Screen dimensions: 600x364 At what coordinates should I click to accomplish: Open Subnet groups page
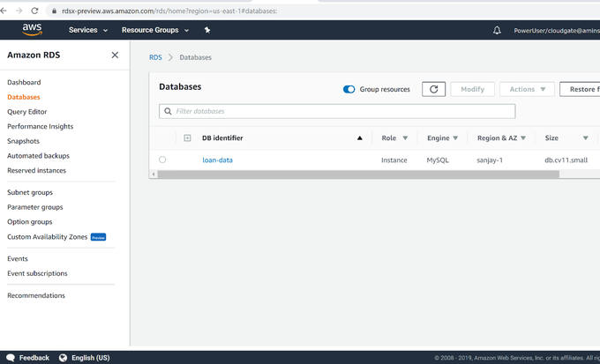(x=30, y=192)
